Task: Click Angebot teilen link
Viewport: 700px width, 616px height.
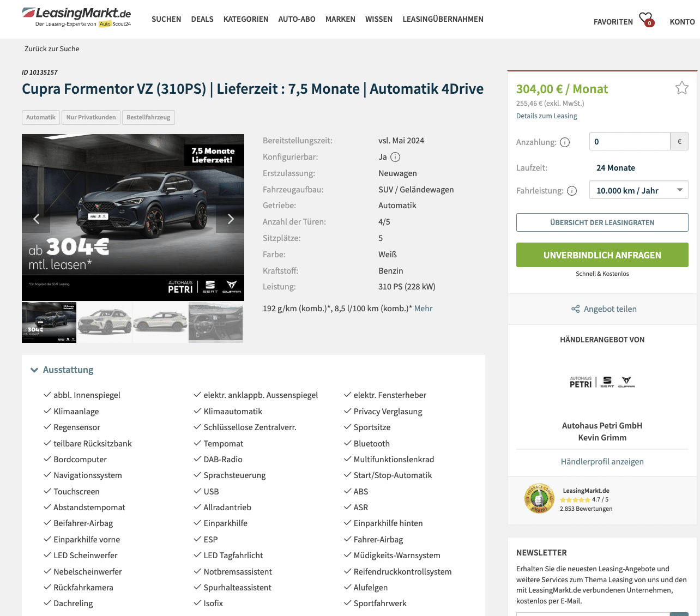Action: 610,309
